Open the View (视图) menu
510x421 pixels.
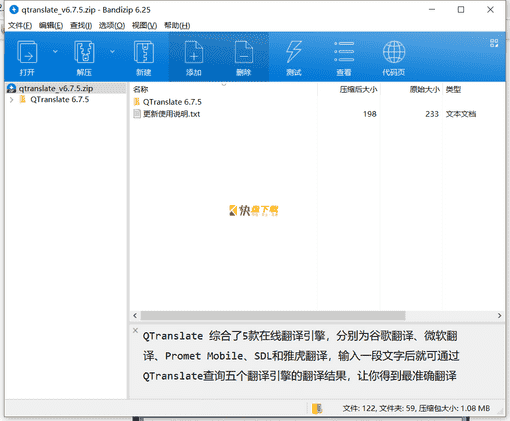point(144,26)
